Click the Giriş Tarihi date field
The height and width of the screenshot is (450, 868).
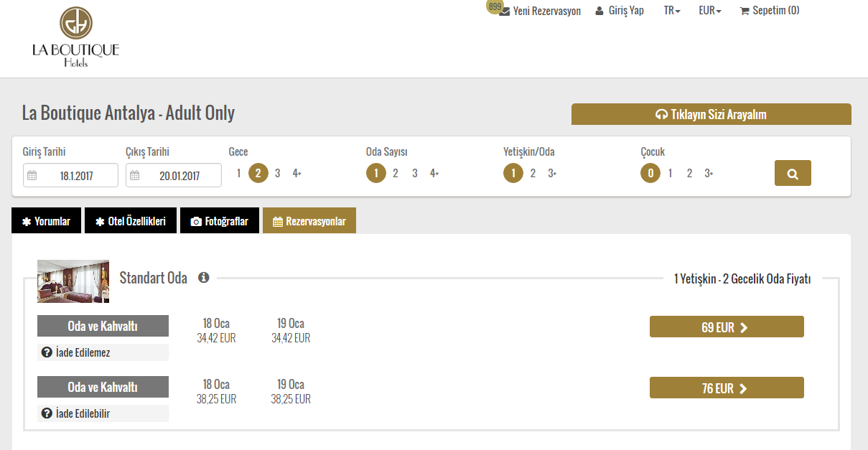point(70,175)
